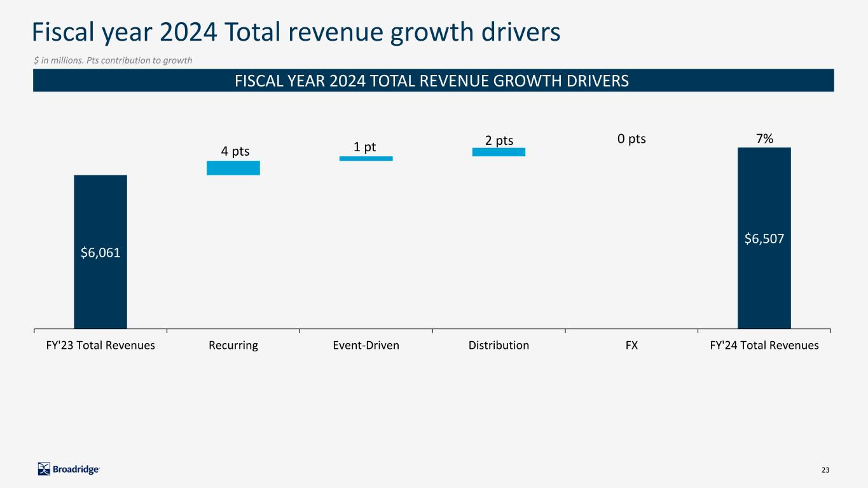Select the 2 pts label
The width and height of the screenshot is (868, 488).
[x=499, y=140]
